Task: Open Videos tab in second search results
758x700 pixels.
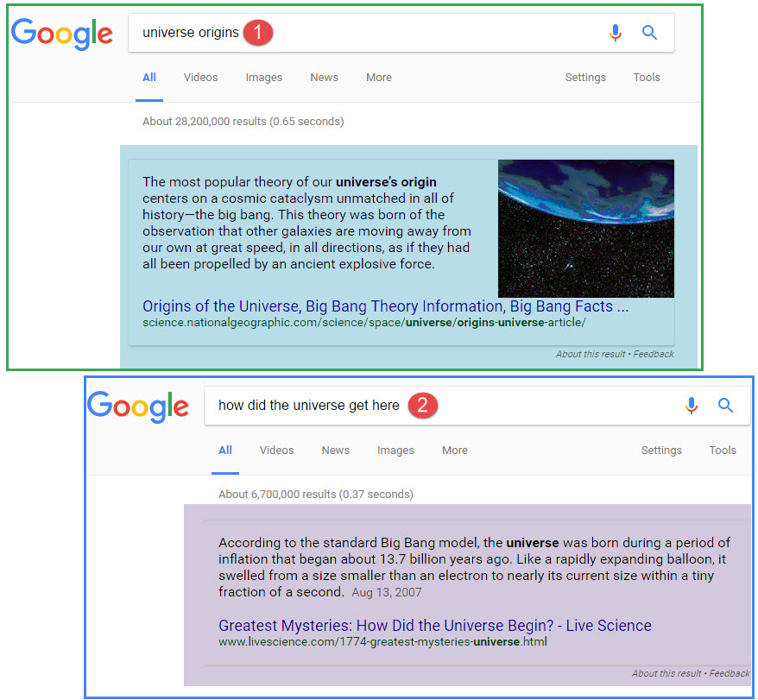Action: click(276, 450)
